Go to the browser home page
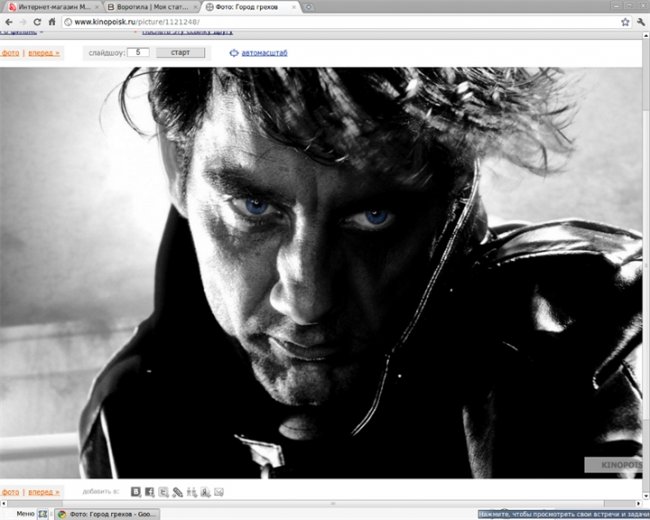650x520 pixels. pos(52,21)
